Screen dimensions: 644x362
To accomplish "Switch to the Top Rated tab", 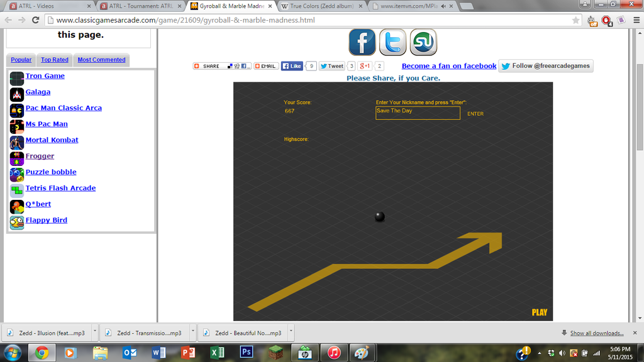I will click(55, 60).
